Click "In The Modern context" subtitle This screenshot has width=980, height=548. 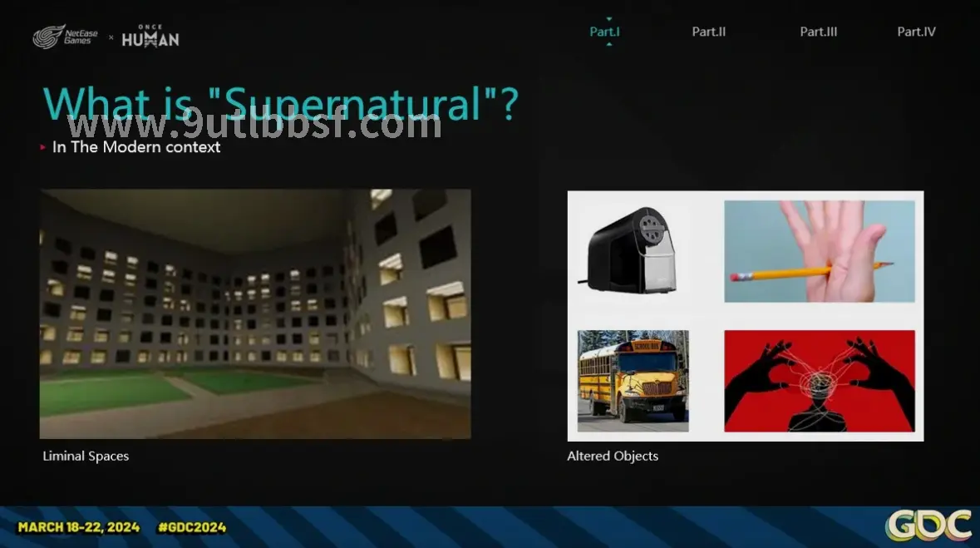click(136, 147)
